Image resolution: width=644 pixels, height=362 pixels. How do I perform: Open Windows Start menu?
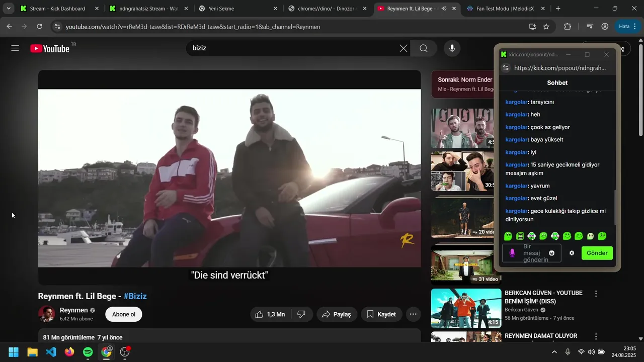(14, 352)
